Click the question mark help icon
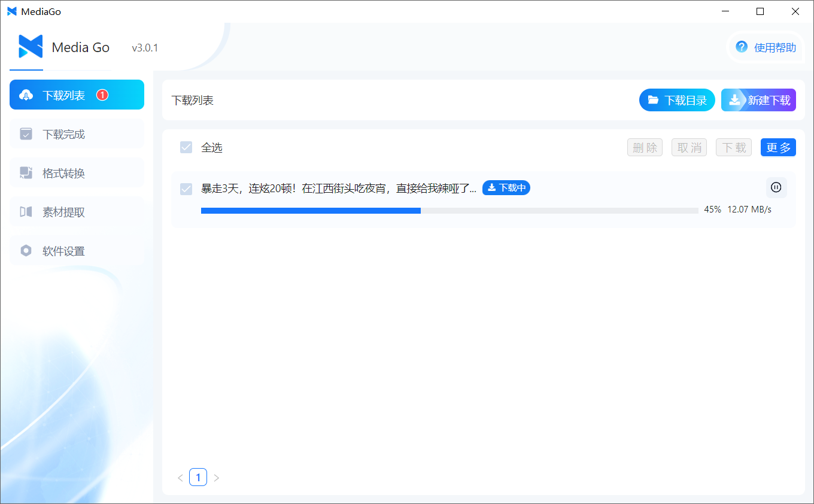 coord(742,47)
